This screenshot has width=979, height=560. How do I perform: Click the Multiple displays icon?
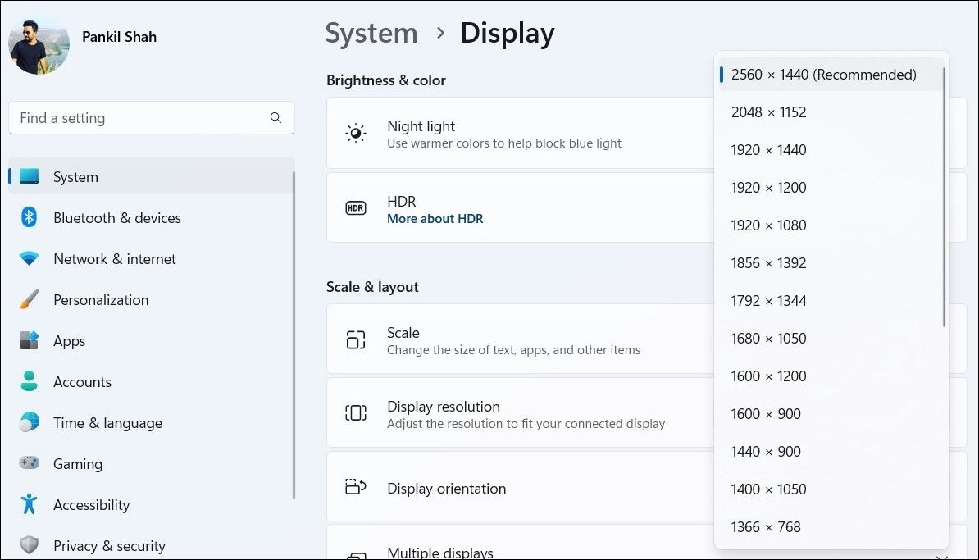click(x=355, y=554)
